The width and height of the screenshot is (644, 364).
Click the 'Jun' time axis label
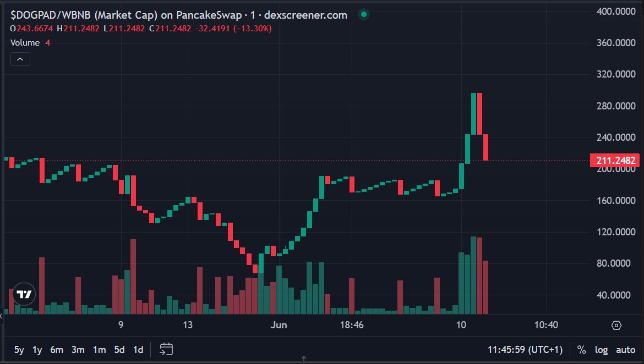coord(279,325)
